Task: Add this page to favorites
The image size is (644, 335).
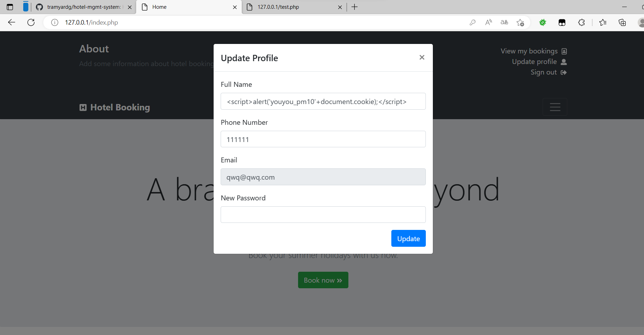Action: (520, 22)
